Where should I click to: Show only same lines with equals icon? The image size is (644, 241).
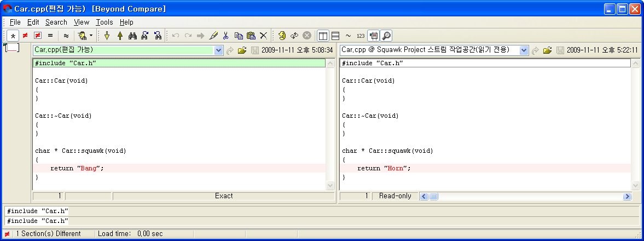[x=50, y=36]
